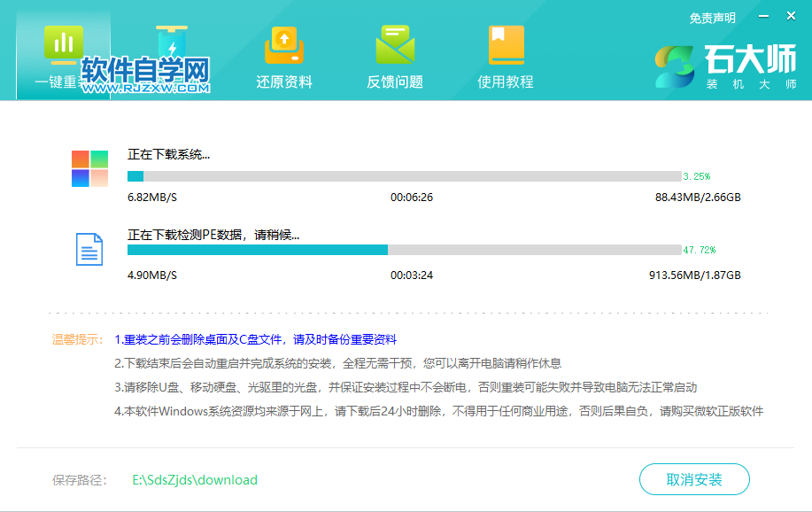Screen dimensions: 812x512
Task: Switch to the 反馈问题 tab label
Action: tap(395, 81)
